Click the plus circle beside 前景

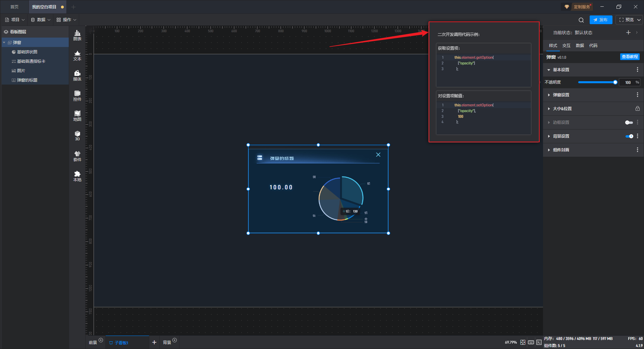[x=101, y=340]
